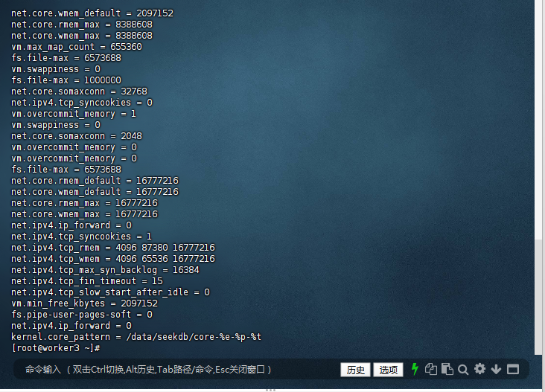The width and height of the screenshot is (545, 392).
Task: Click the resize grip dots at bottom
Action: point(271,388)
